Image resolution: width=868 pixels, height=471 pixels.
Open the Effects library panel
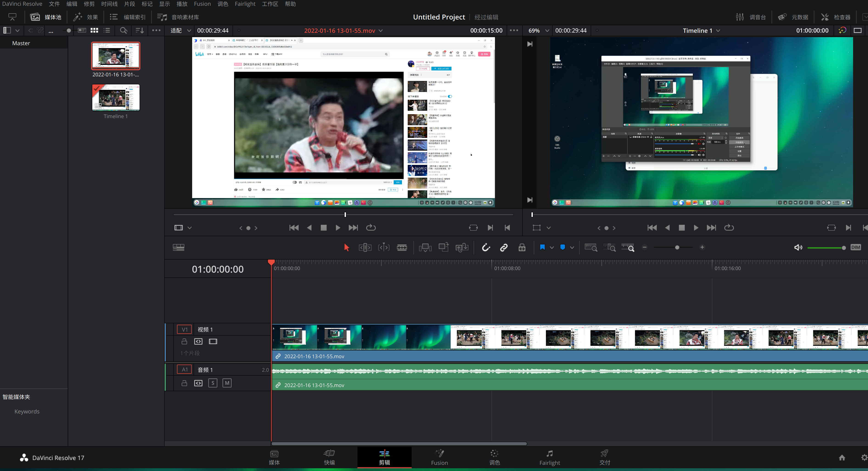(86, 17)
